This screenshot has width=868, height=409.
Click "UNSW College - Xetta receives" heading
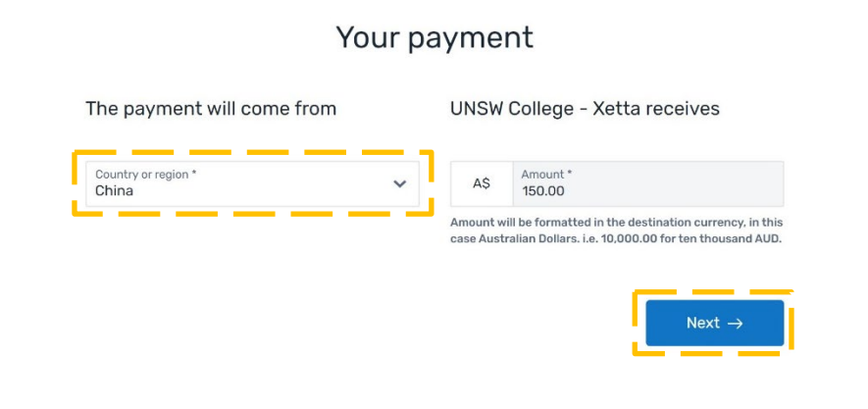(585, 109)
